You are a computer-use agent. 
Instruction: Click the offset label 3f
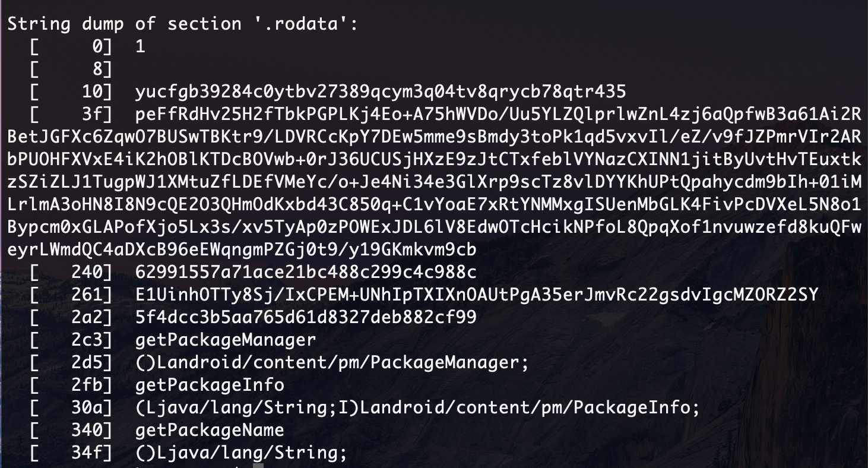pos(97,115)
